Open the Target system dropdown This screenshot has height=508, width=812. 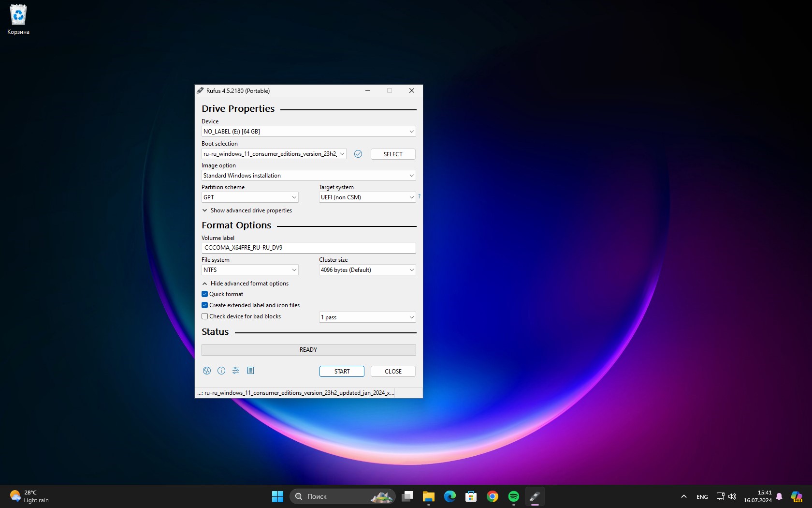coord(367,197)
